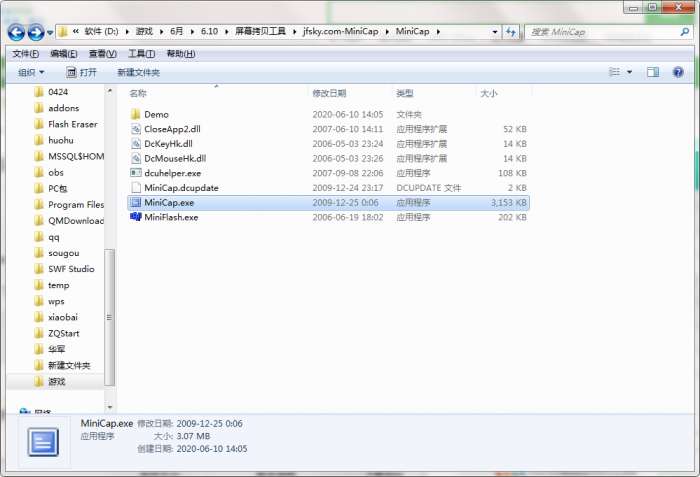Open the 组织 dropdown in toolbar
The image size is (700, 477).
pos(31,72)
